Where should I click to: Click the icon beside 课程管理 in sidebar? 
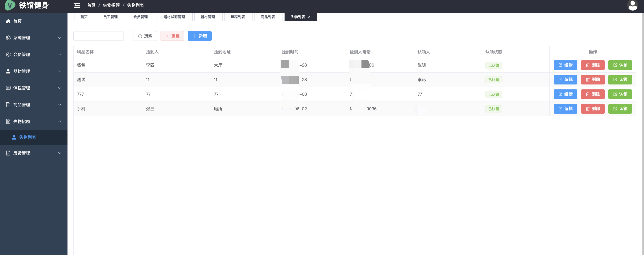[x=8, y=88]
